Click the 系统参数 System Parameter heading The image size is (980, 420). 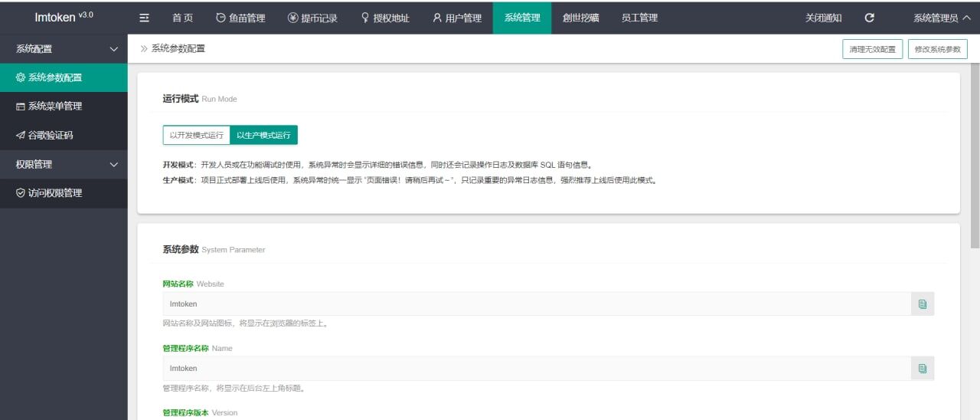pos(214,249)
